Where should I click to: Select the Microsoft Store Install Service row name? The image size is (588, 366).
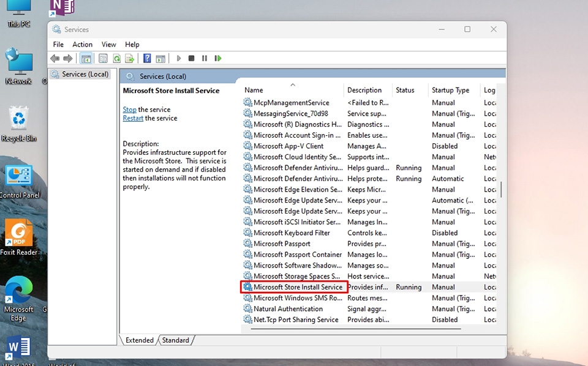pos(298,287)
